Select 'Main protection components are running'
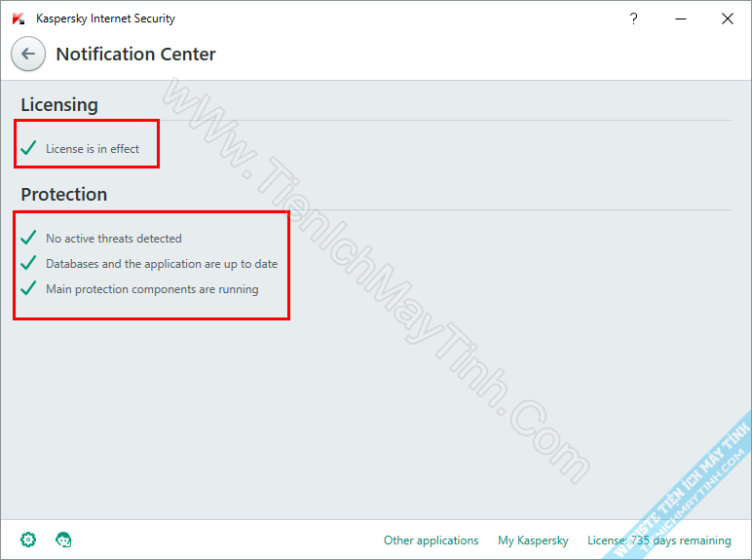This screenshot has height=560, width=752. tap(152, 289)
